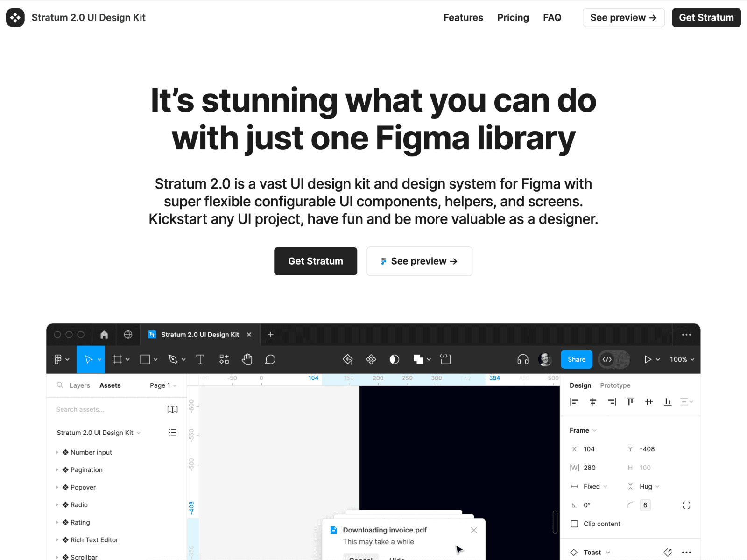
Task: Open the Frame type dropdown
Action: click(x=583, y=430)
